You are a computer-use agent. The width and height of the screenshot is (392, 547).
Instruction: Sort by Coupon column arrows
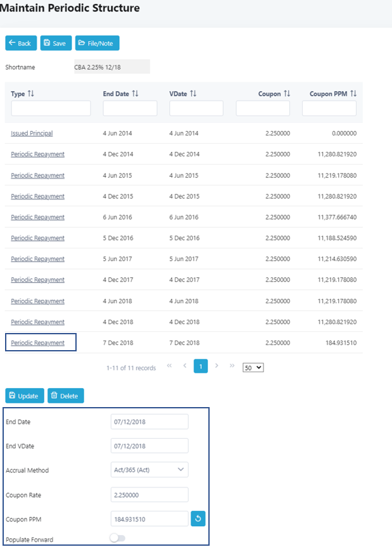click(x=287, y=94)
